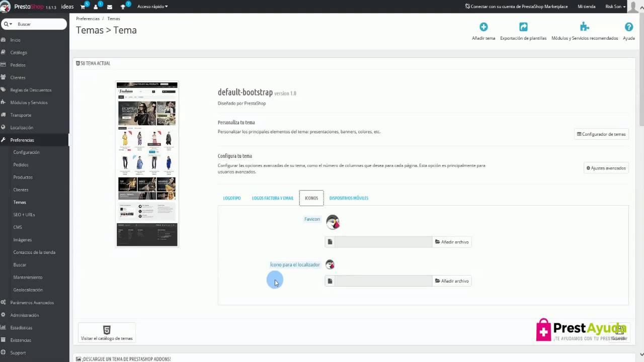Open Reglas de Descuentos in sidebar
The height and width of the screenshot is (362, 644).
(31, 90)
